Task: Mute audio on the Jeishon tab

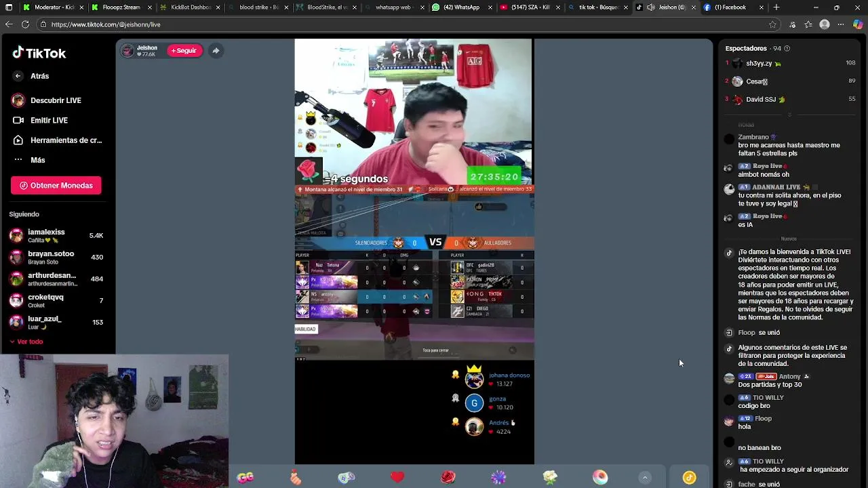Action: 651,7
